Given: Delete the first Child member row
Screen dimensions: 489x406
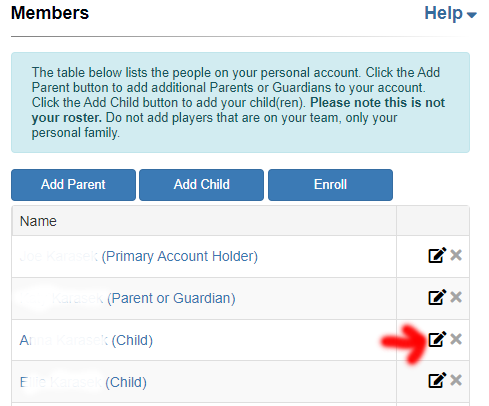Looking at the screenshot, I should tap(456, 339).
